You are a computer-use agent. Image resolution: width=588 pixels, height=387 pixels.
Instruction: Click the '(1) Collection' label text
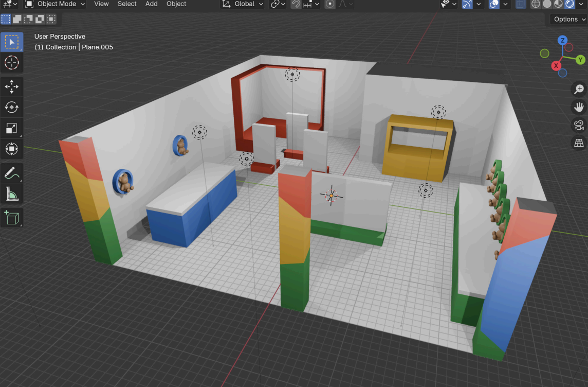(x=55, y=47)
